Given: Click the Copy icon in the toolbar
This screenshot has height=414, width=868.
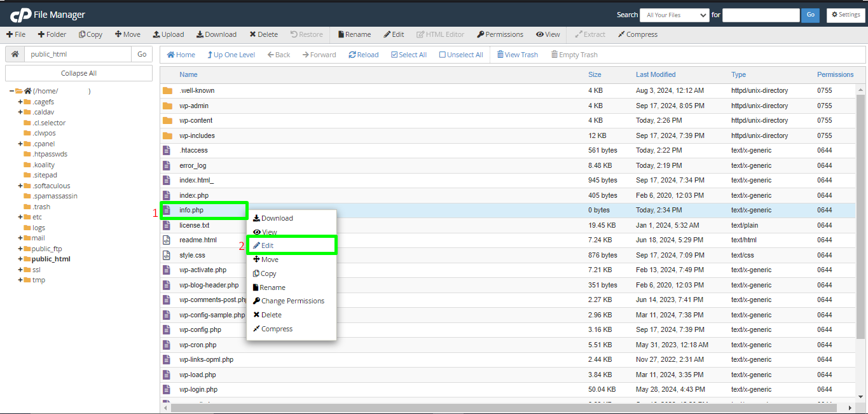Looking at the screenshot, I should coord(90,34).
